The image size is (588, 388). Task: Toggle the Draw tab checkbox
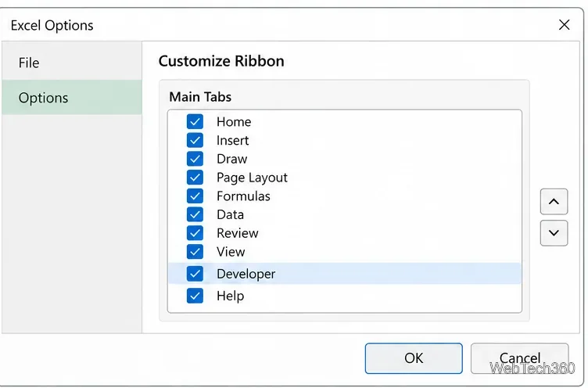[x=195, y=159]
